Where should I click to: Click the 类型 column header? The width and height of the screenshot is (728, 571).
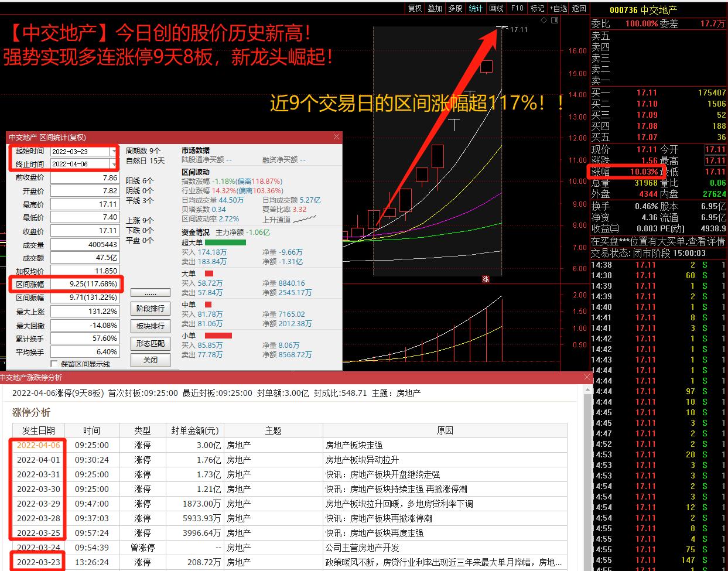pyautogui.click(x=142, y=430)
